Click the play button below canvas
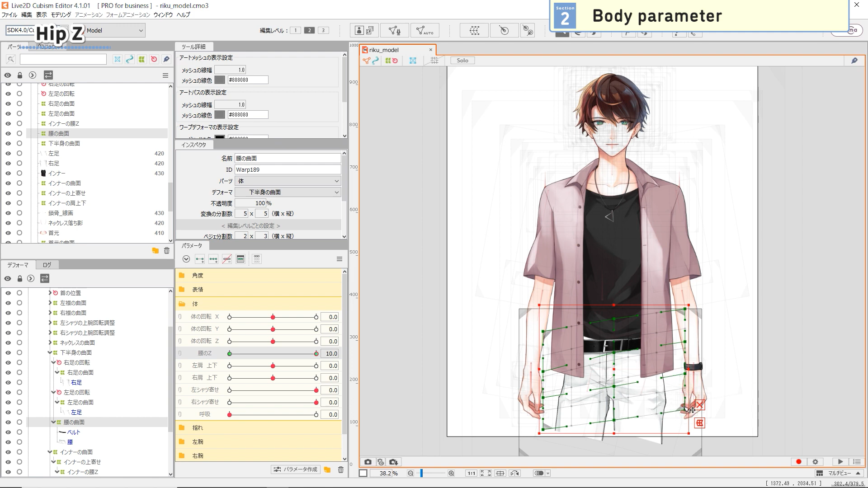 coord(840,462)
